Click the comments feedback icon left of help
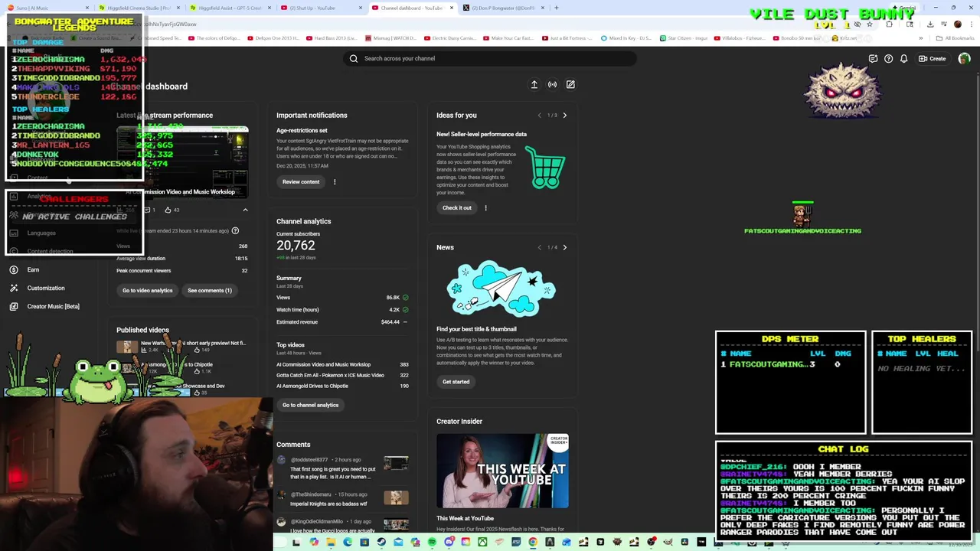The height and width of the screenshot is (551, 980). coord(873,59)
